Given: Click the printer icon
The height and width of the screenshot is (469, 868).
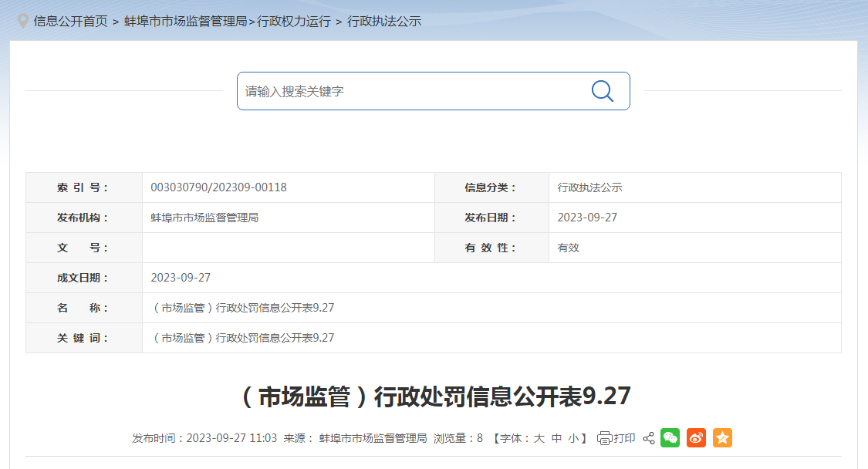Looking at the screenshot, I should pyautogui.click(x=604, y=438).
